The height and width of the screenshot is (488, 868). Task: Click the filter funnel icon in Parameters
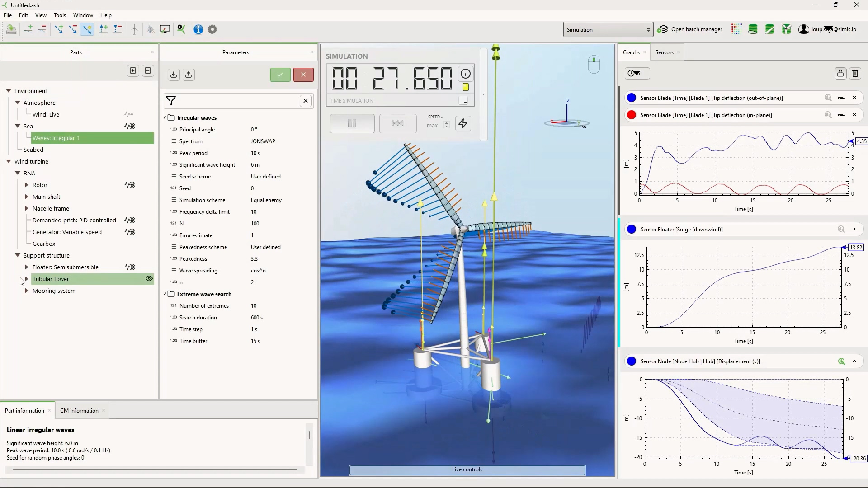coord(171,101)
